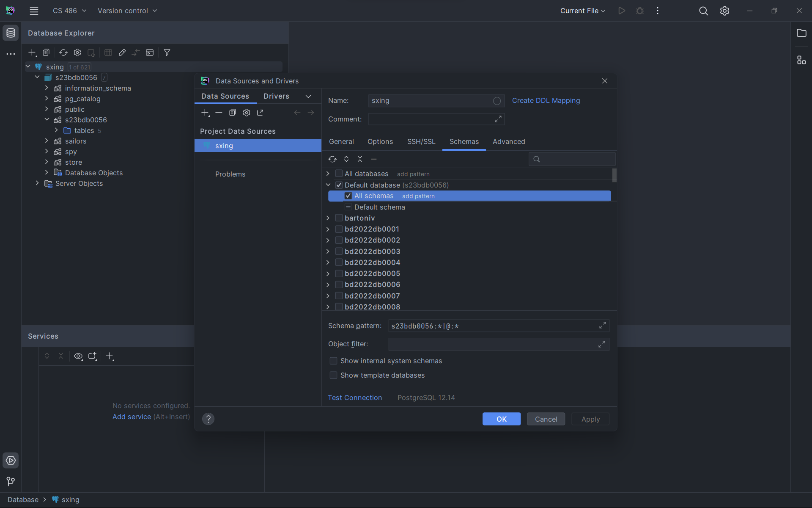Expand the bd2022db0003 database node

[x=328, y=251]
